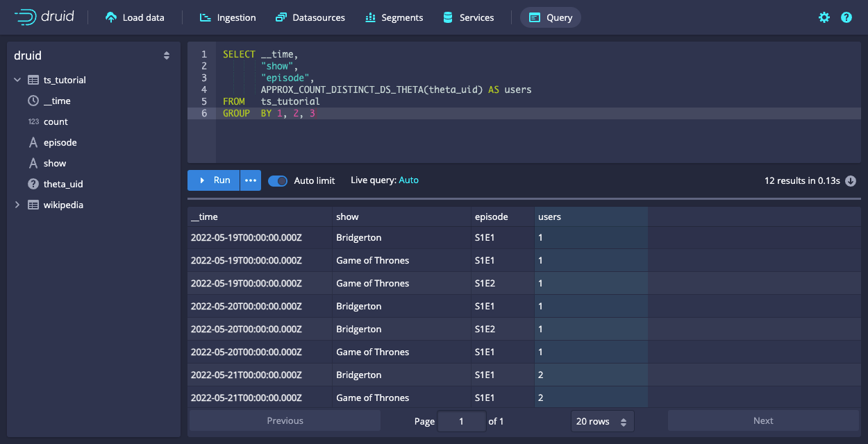Expand the wikipedia table tree
868x444 pixels.
tap(17, 205)
